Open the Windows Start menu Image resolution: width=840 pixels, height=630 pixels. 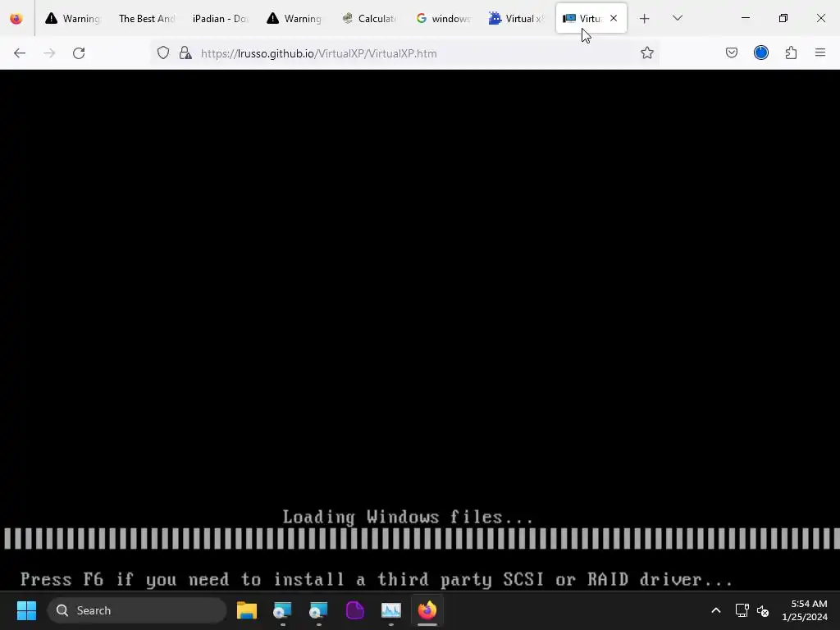pos(27,610)
